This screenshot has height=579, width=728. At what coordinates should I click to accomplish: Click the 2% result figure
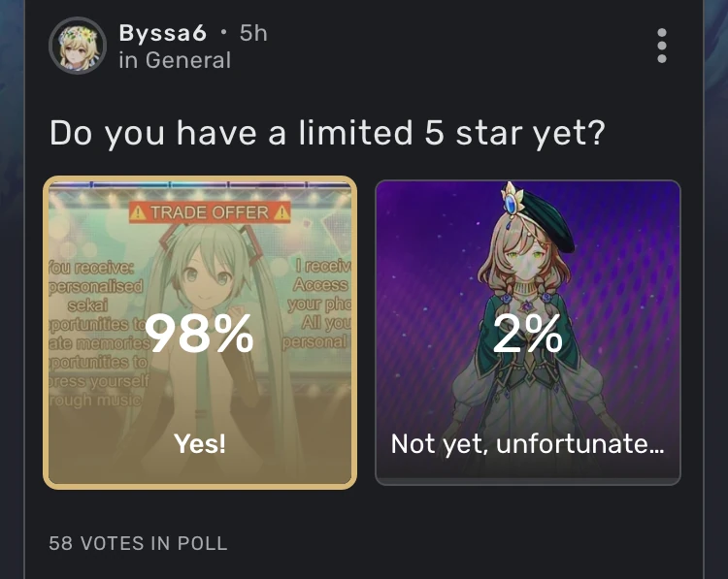(x=527, y=335)
